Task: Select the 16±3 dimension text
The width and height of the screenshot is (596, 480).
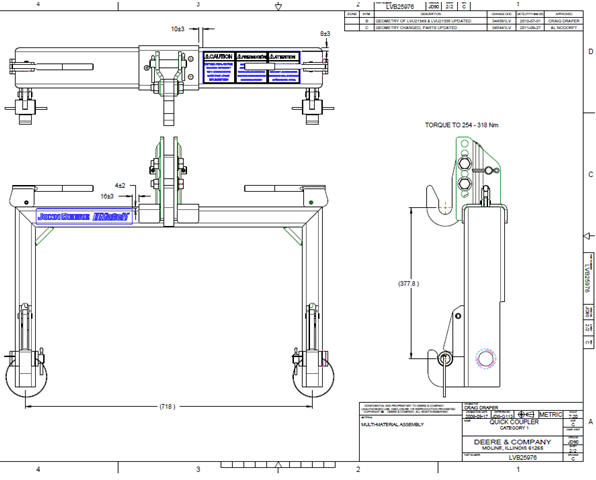Action: point(108,196)
